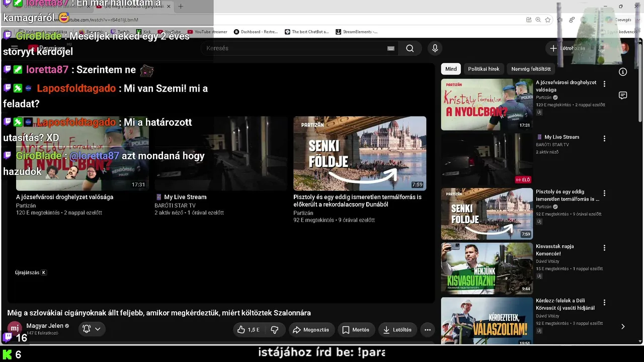Close the active browser tab
The image size is (644, 362).
[x=169, y=7]
